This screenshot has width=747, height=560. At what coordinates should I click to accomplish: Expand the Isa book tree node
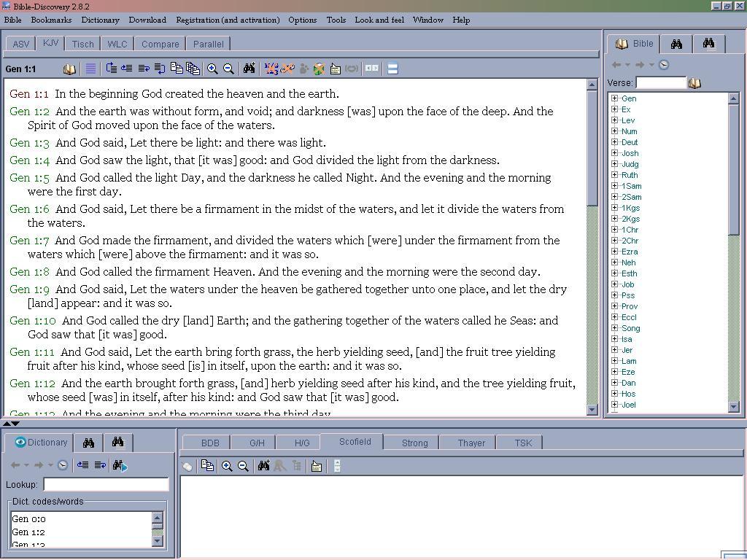[614, 339]
